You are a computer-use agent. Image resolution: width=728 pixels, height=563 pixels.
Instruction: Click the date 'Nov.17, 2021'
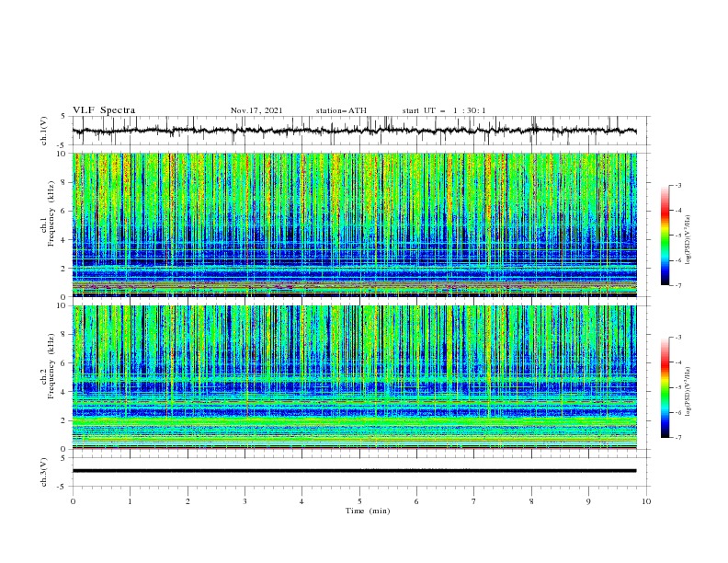(x=256, y=110)
